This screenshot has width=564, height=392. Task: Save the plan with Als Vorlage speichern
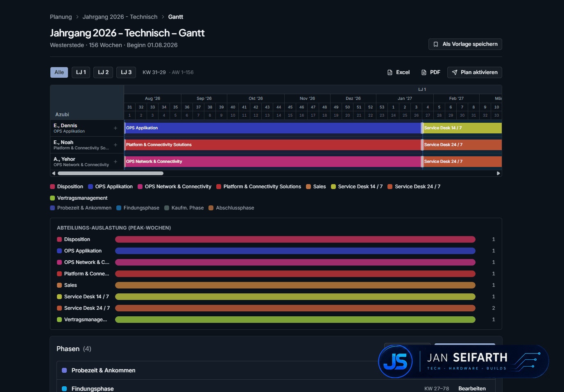pos(465,44)
